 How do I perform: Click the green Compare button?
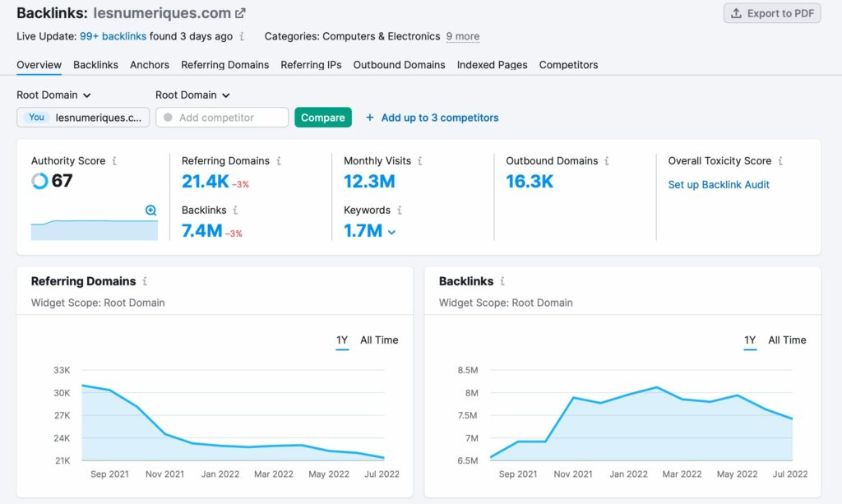[x=322, y=118]
